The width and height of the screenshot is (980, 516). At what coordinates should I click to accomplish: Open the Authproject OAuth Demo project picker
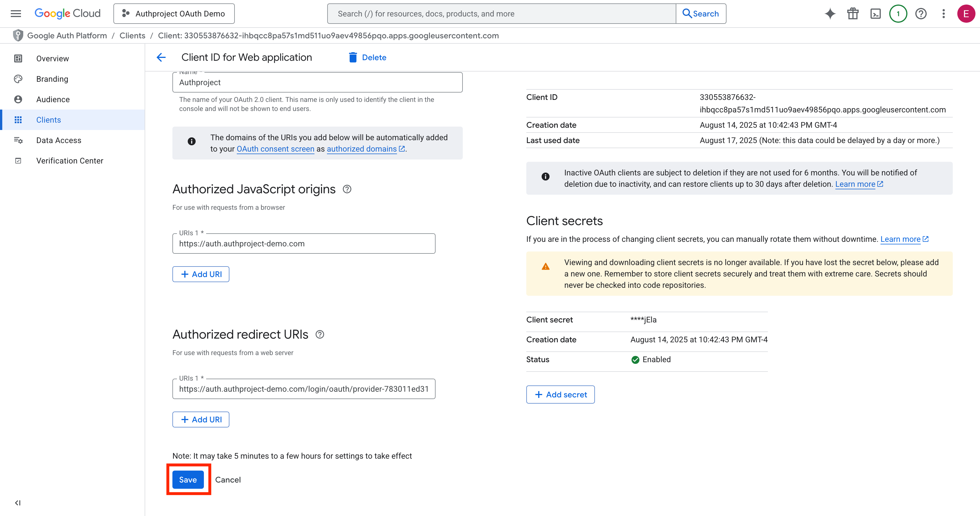[174, 14]
